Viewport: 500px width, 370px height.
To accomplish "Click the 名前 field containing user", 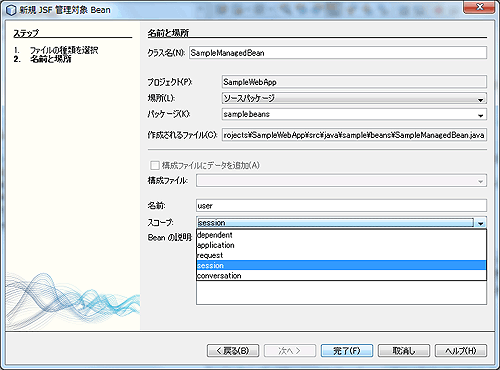I will [341, 206].
